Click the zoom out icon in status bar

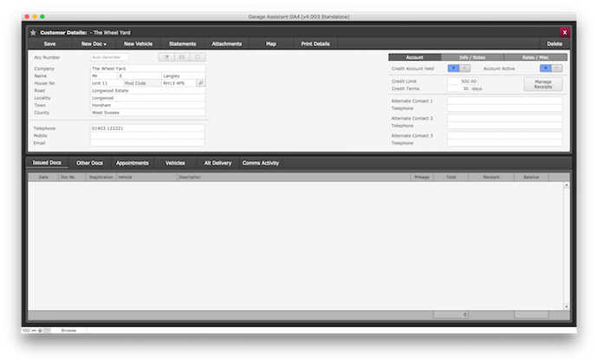click(x=35, y=330)
